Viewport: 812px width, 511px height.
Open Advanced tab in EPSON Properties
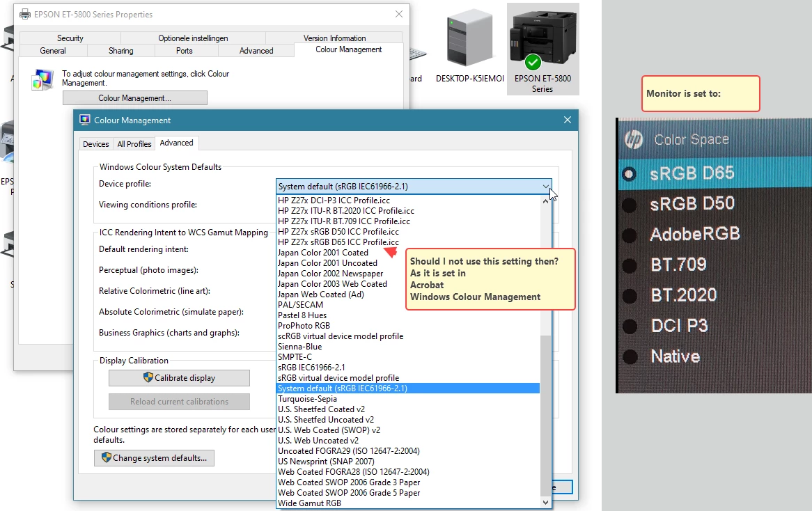pyautogui.click(x=256, y=51)
